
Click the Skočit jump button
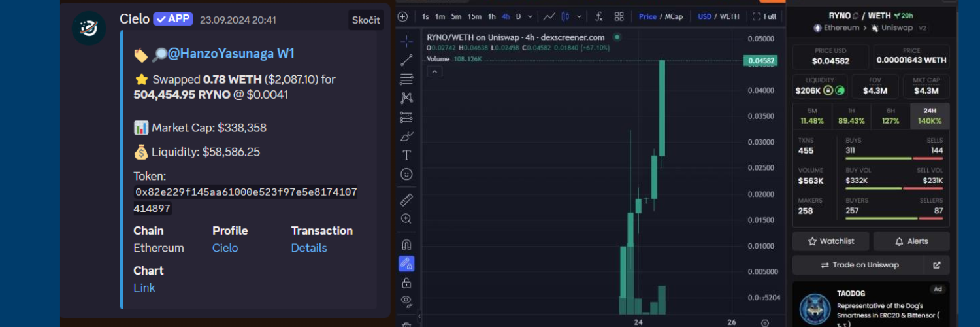[366, 20]
